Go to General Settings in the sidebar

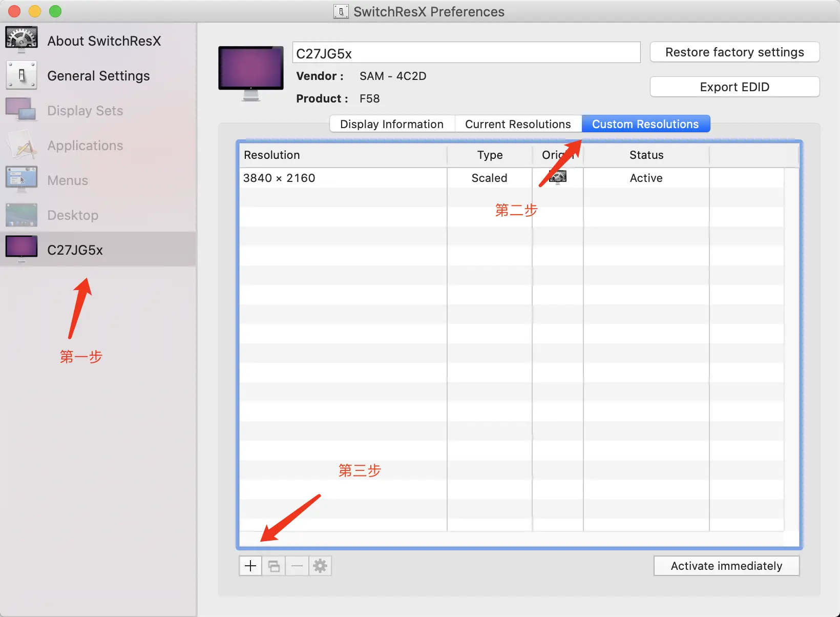pyautogui.click(x=98, y=76)
